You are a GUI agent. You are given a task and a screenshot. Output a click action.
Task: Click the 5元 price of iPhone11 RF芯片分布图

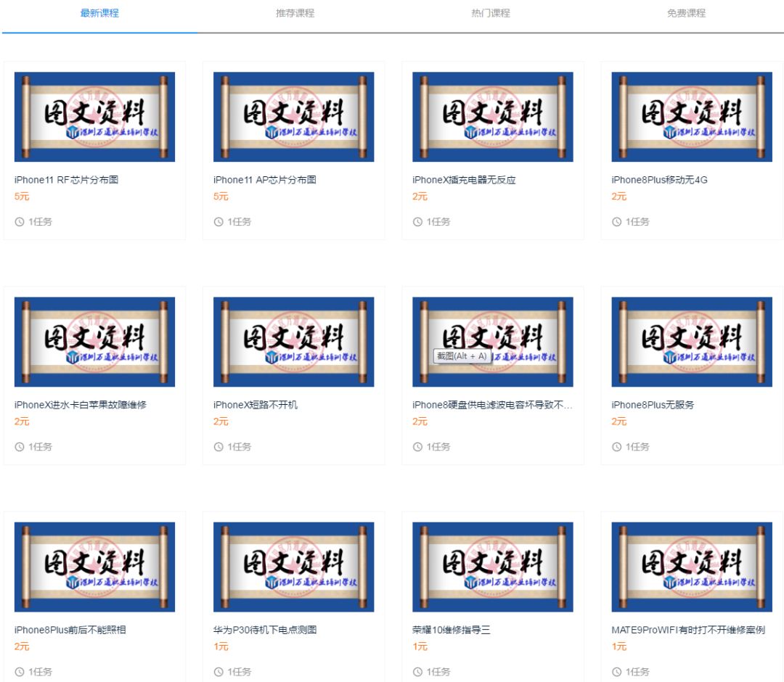pos(22,197)
